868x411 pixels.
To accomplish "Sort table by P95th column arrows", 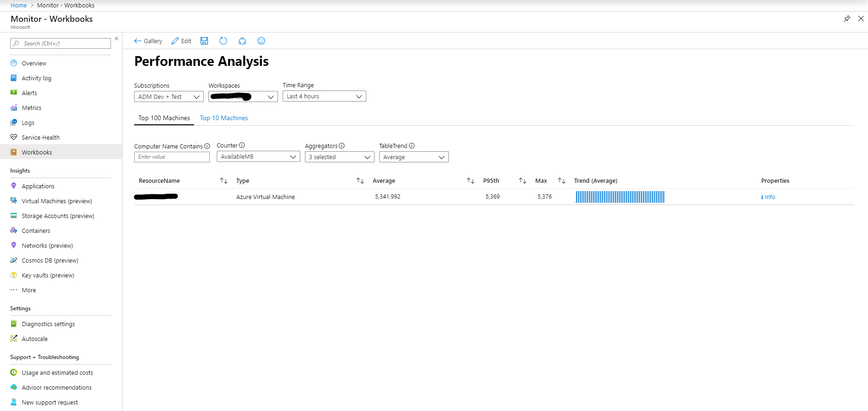I will 523,180.
